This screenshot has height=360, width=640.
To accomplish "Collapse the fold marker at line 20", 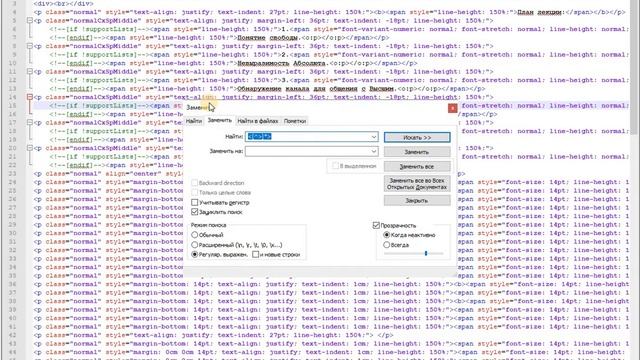I will pyautogui.click(x=30, y=148).
